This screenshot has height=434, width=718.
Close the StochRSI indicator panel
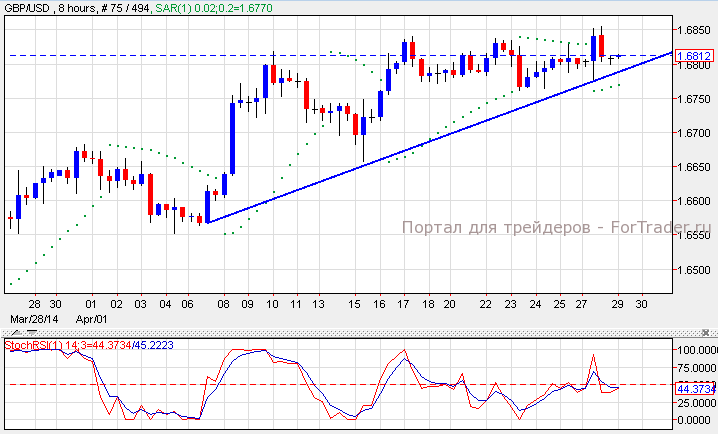(706, 333)
